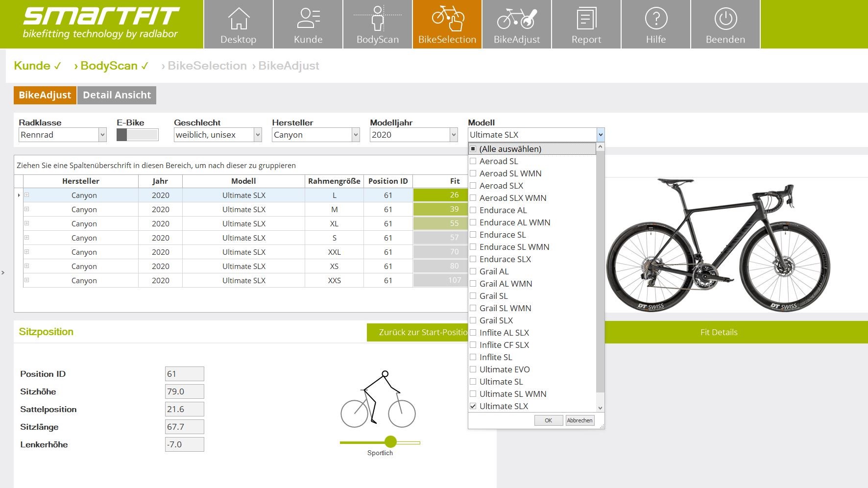The image size is (868, 488).
Task: Open the Hersteller dropdown
Action: click(x=356, y=135)
